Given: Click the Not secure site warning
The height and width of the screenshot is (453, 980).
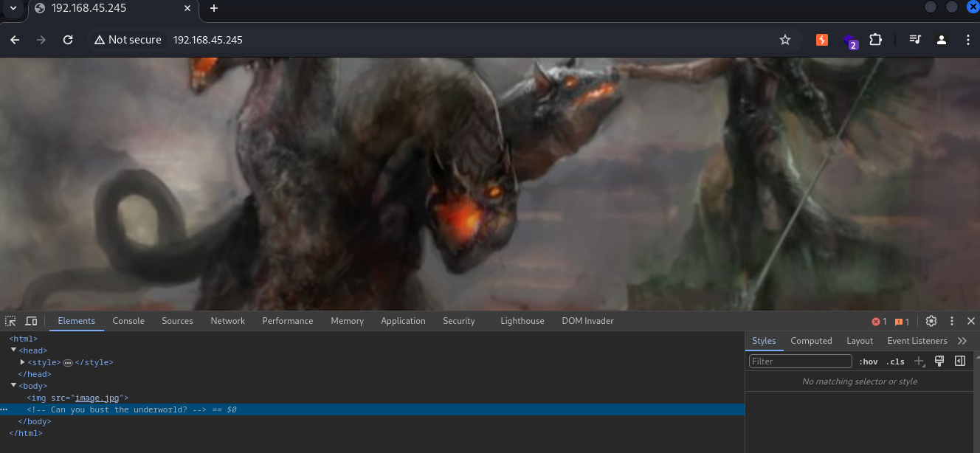Looking at the screenshot, I should pos(127,40).
